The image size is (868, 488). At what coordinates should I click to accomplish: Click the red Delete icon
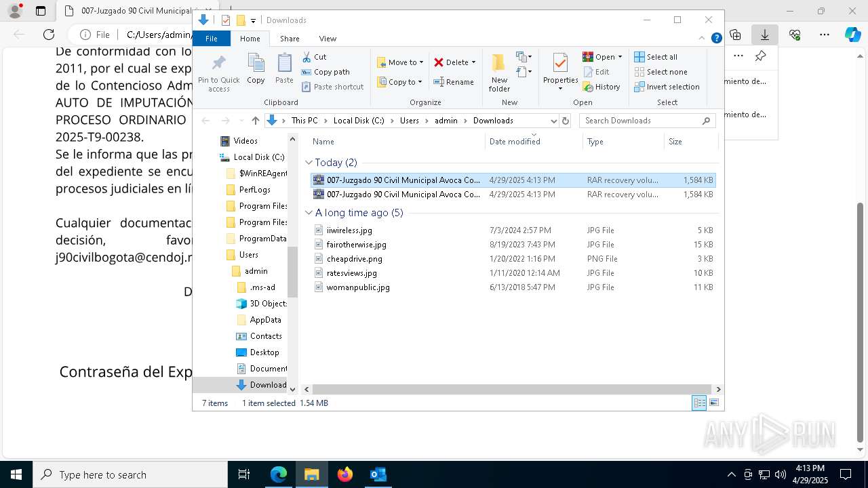439,62
